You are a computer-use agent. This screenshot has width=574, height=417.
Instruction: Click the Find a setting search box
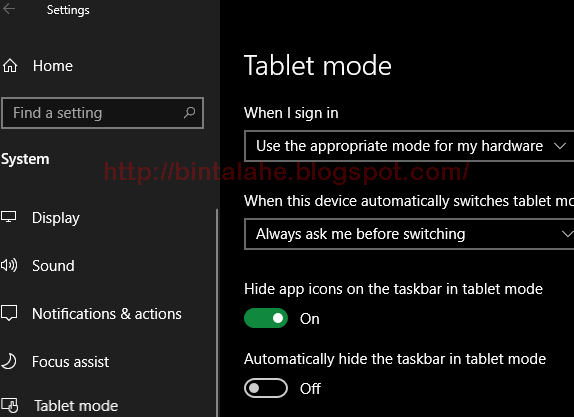102,113
